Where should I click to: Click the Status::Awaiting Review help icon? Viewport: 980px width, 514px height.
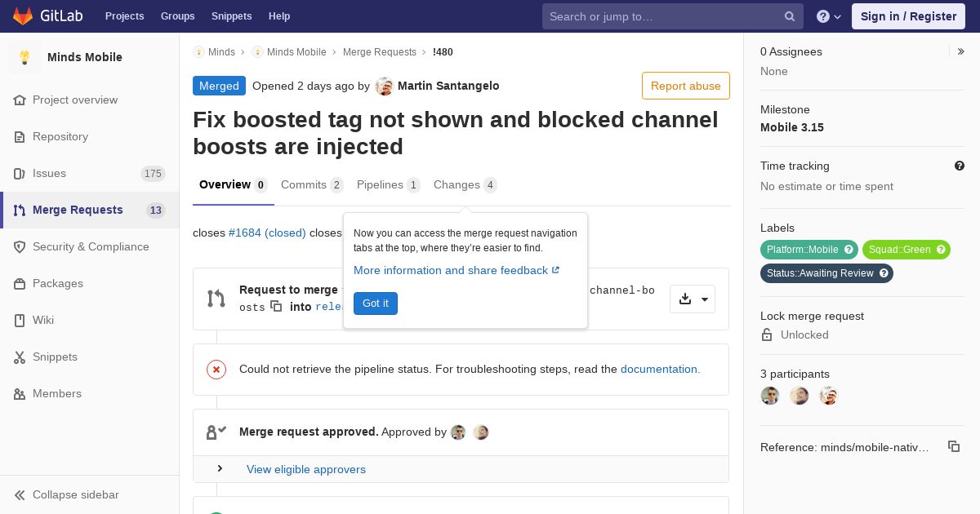(x=884, y=273)
